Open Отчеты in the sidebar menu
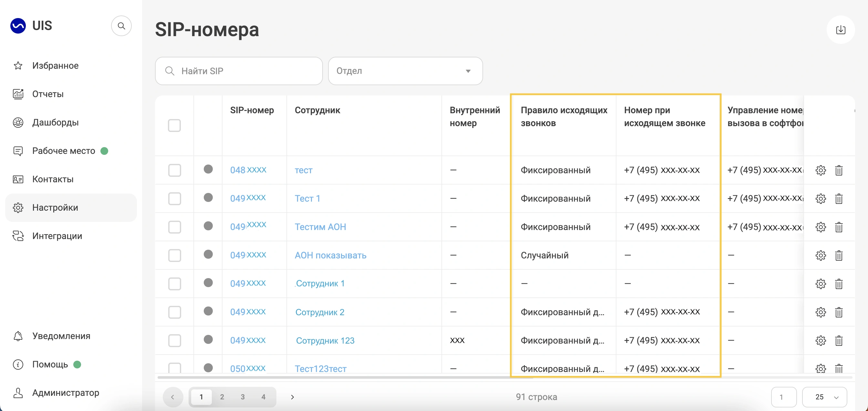Screen dimensions: 868x411 point(48,94)
